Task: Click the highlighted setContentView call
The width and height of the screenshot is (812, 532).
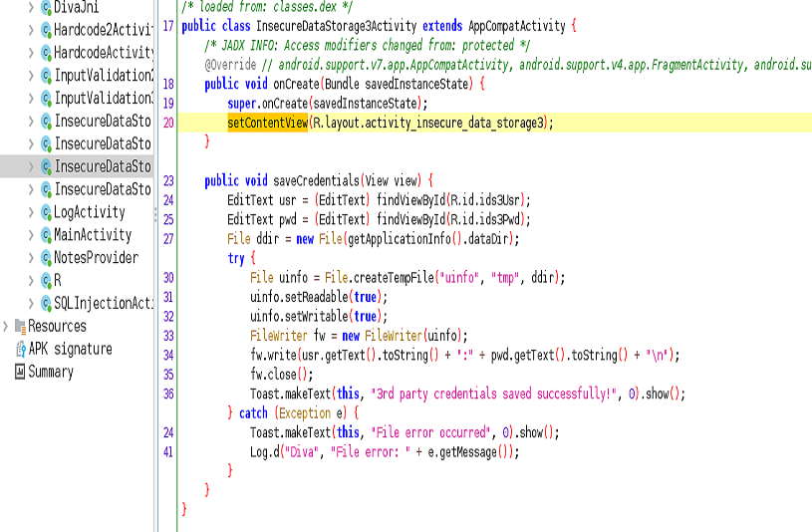Action: click(x=268, y=123)
